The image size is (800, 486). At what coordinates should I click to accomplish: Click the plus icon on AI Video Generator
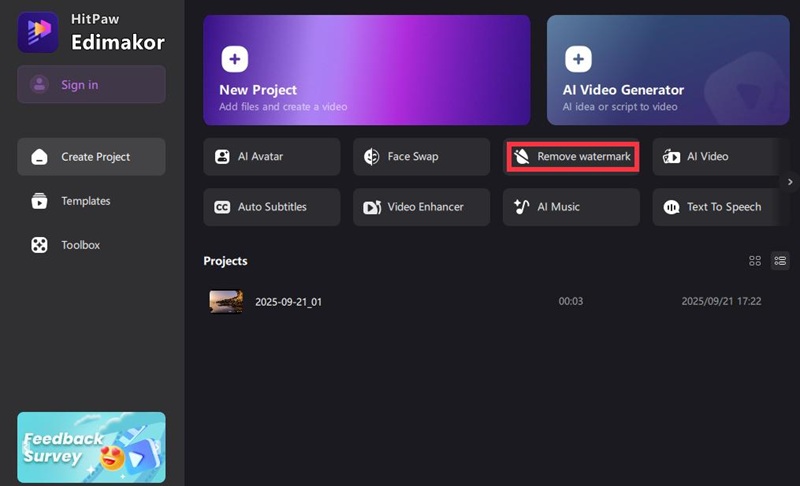point(578,59)
